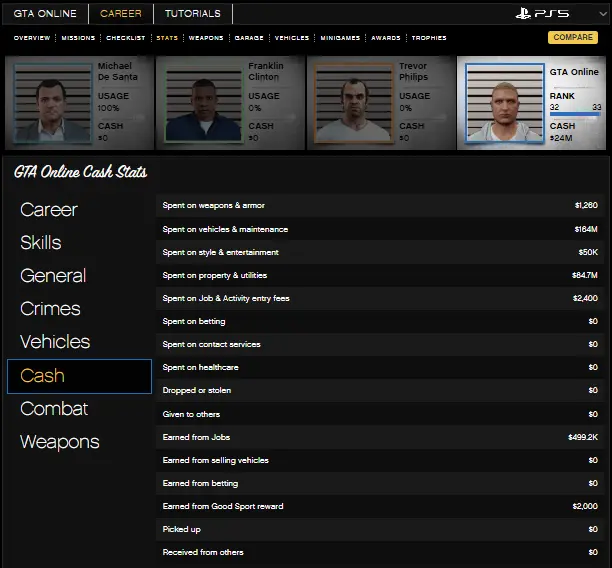Choose Skills stats category
Viewport: 612px width, 568px height.
[41, 243]
